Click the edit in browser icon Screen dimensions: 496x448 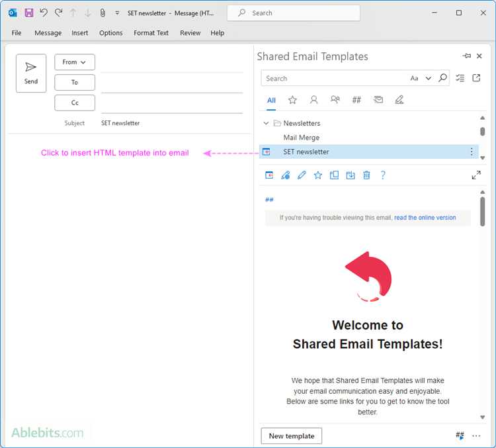pos(285,175)
